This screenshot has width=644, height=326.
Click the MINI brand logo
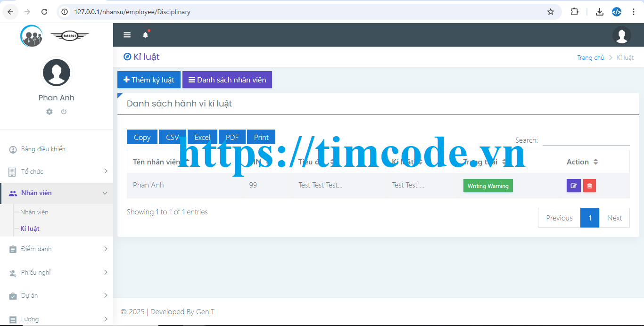[70, 36]
